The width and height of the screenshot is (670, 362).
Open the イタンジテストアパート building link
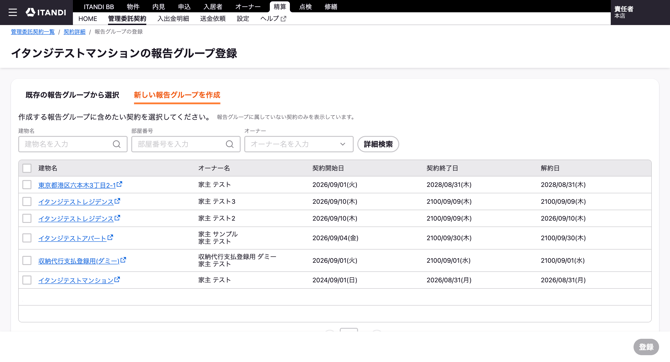(x=72, y=238)
